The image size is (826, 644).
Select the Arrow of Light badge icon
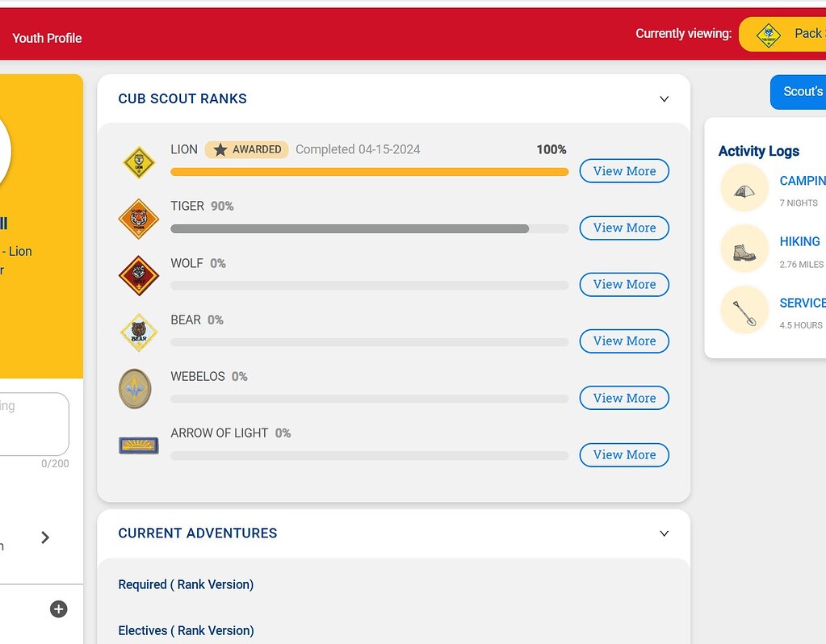pyautogui.click(x=138, y=445)
